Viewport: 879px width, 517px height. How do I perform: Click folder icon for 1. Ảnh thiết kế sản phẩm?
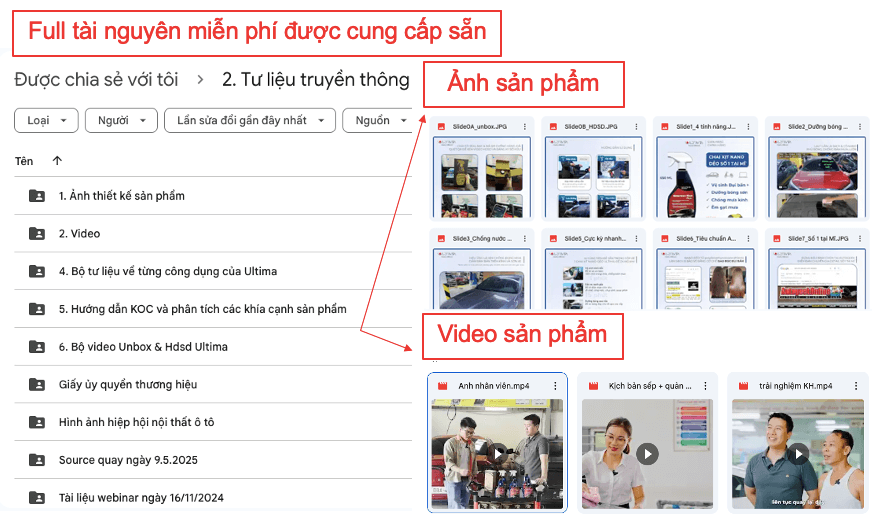(x=37, y=196)
